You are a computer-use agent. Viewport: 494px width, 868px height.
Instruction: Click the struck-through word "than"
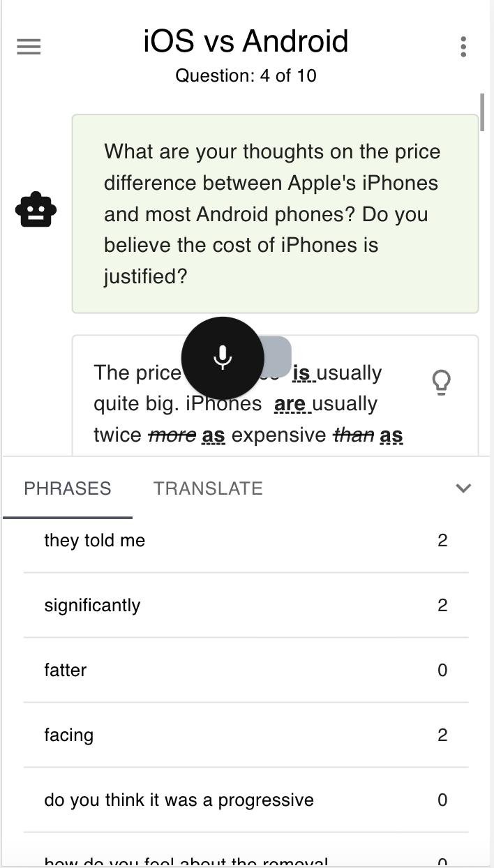click(x=353, y=435)
